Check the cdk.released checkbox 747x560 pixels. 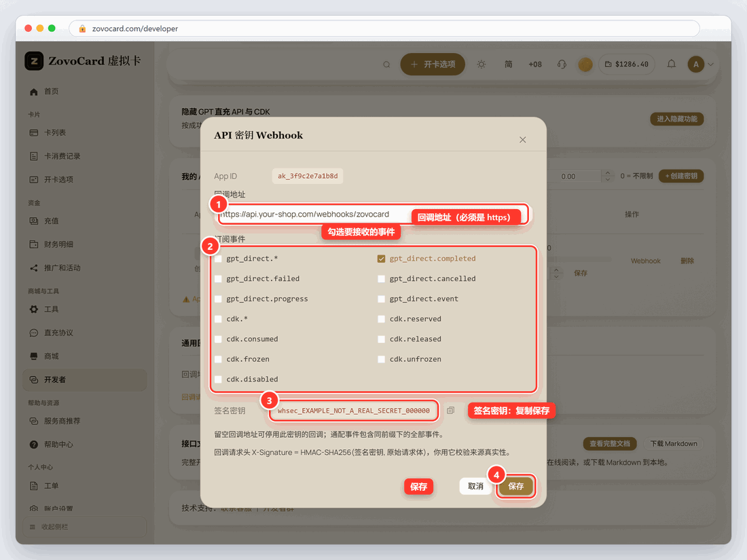pos(381,339)
